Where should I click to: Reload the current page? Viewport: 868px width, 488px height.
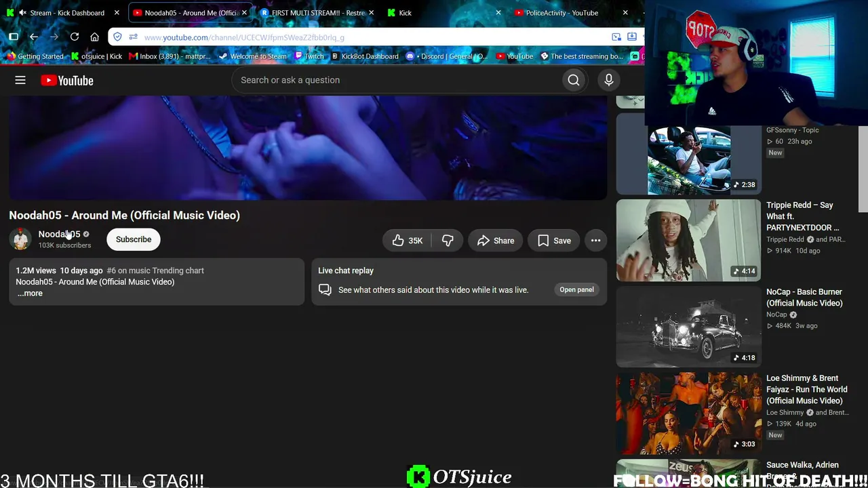point(75,37)
